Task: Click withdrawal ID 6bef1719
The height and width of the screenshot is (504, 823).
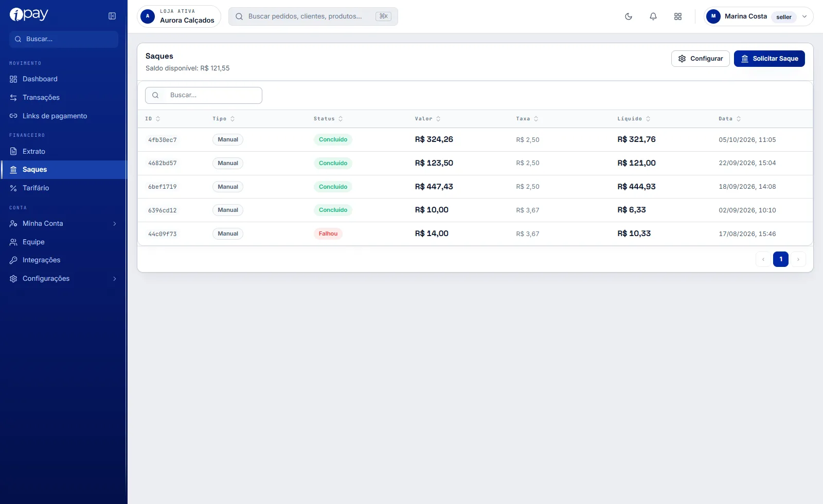Action: point(163,187)
